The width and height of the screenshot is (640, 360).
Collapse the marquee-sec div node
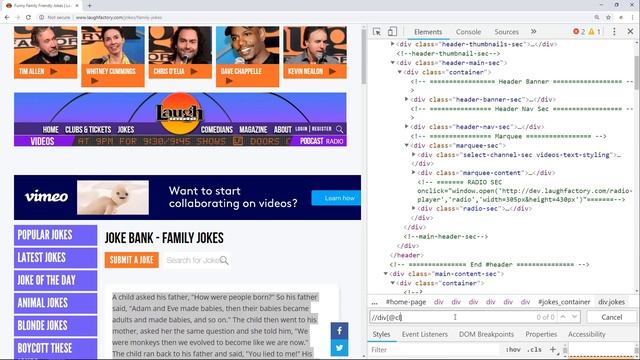pos(407,145)
